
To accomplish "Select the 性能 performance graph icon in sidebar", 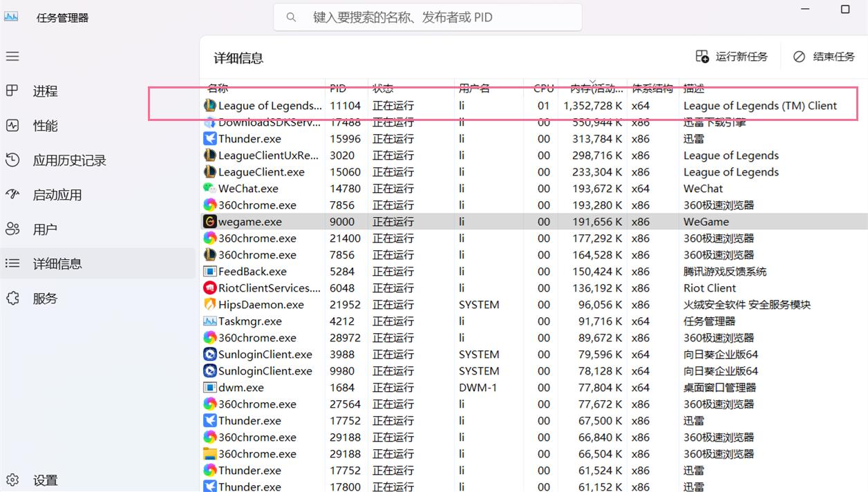I will pyautogui.click(x=12, y=125).
